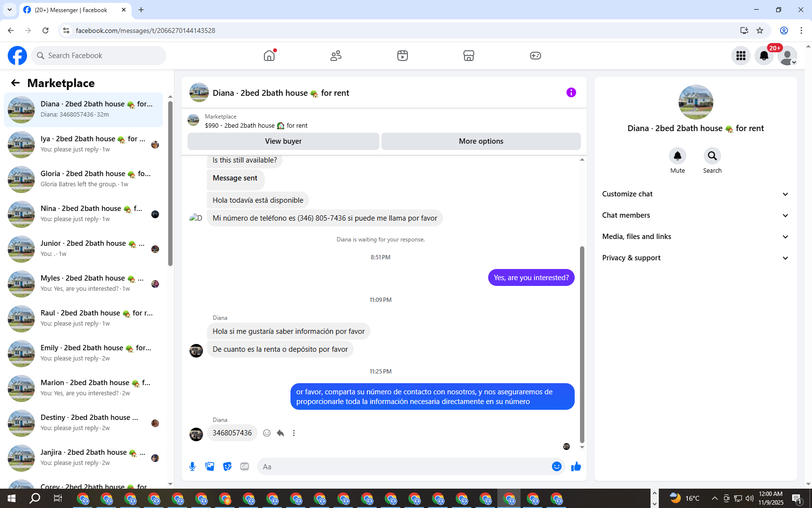React to the 3468057436 message
The height and width of the screenshot is (508, 812).
[267, 433]
